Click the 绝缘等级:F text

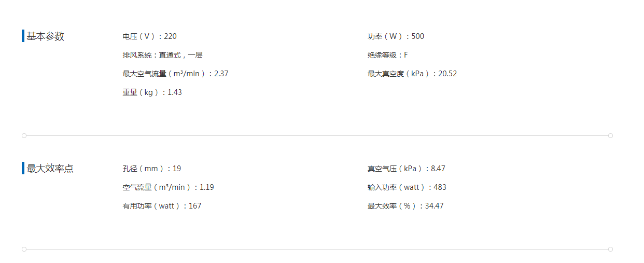pos(387,55)
